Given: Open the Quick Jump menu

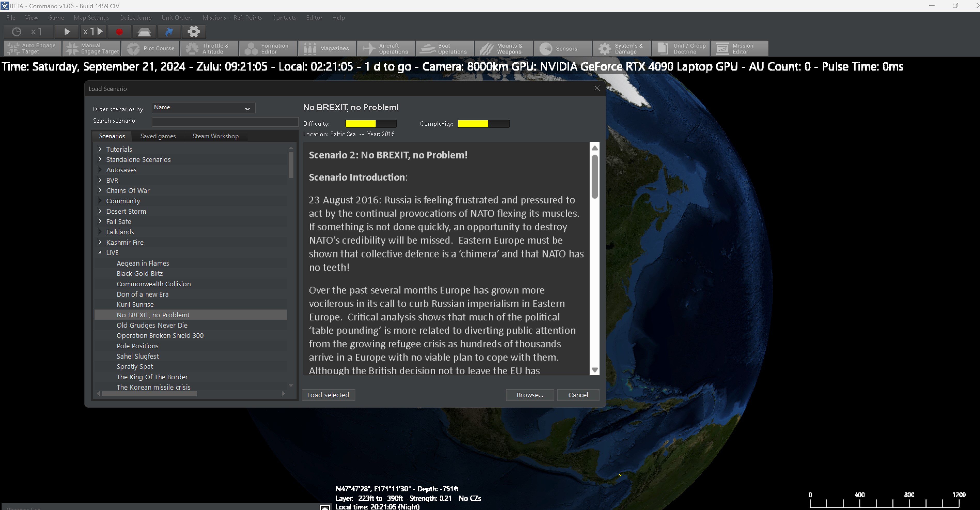Looking at the screenshot, I should [135, 18].
